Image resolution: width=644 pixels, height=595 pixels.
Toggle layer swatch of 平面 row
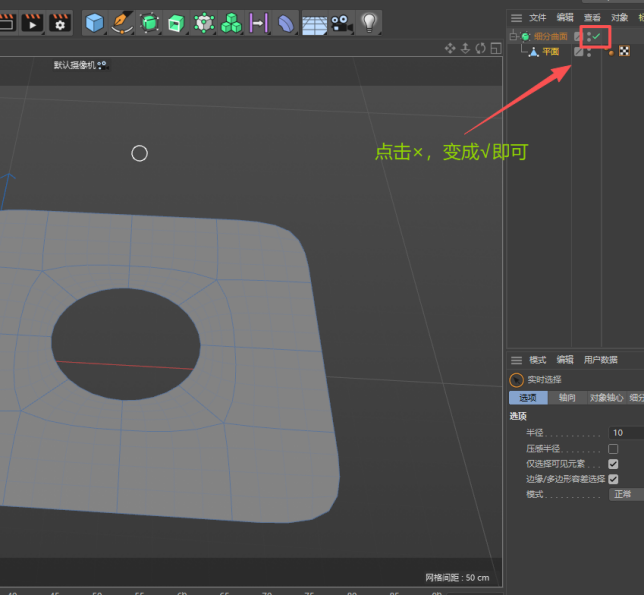[578, 52]
